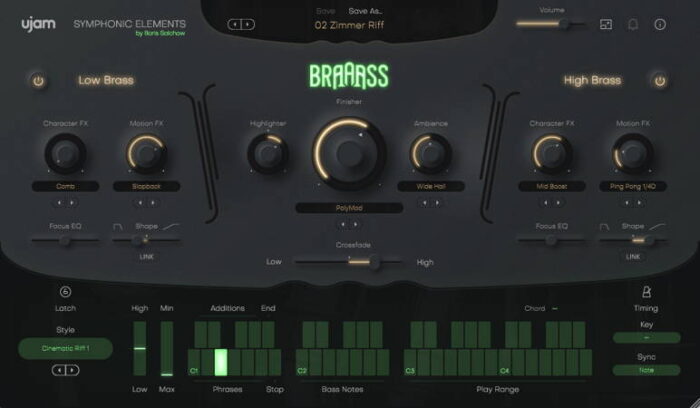Click the High Brass Motion FX knob
Image resolution: width=700 pixels, height=408 pixels.
(632, 152)
